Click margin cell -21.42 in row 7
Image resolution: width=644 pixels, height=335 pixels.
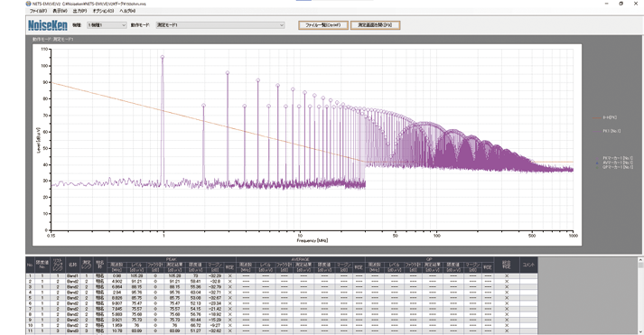click(x=215, y=309)
